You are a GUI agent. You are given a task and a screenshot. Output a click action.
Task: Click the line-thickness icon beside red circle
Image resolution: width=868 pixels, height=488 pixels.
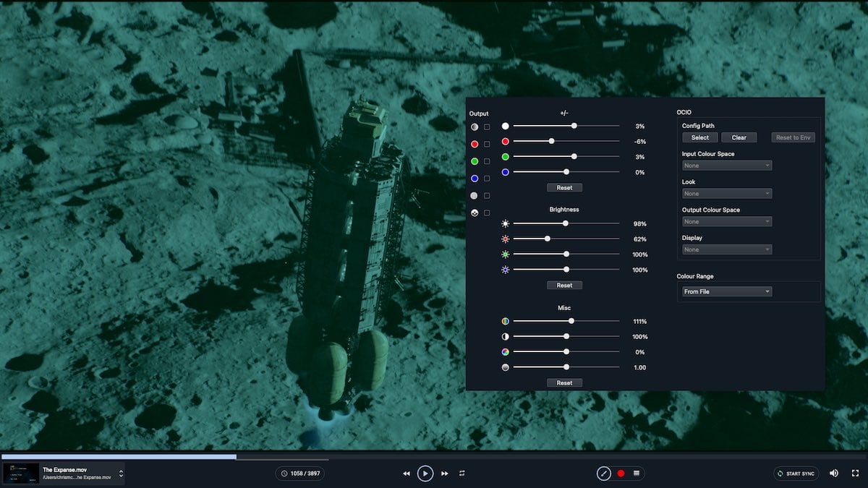[637, 474]
